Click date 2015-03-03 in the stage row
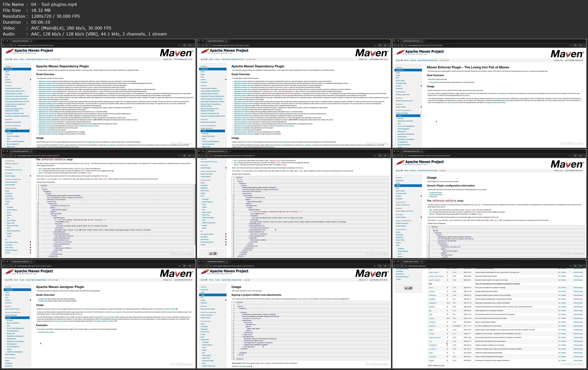 (x=467, y=353)
